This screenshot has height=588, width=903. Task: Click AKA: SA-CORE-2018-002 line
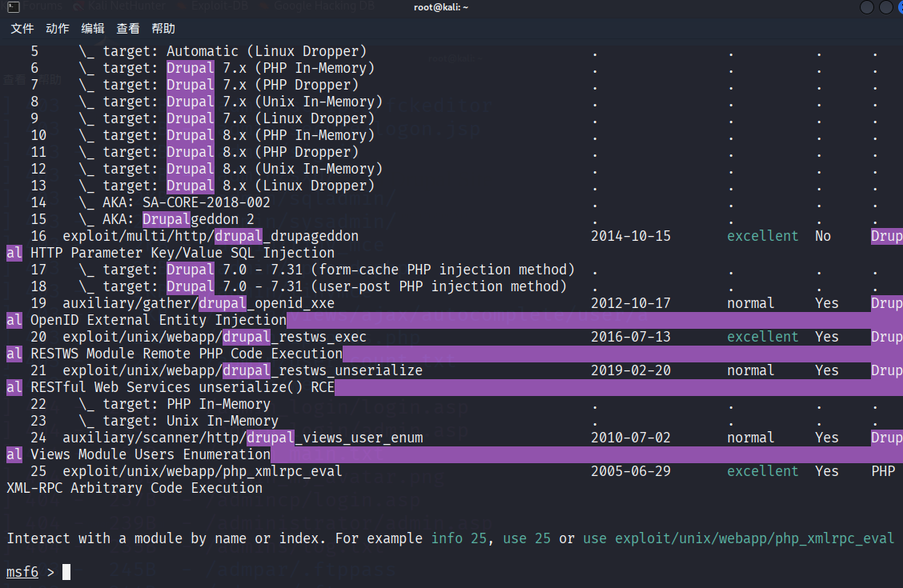click(x=175, y=202)
